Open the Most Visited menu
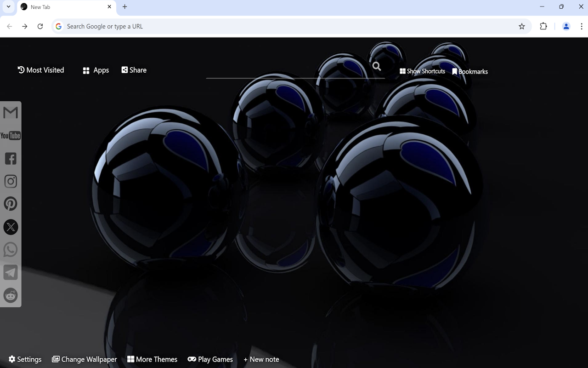The image size is (588, 368). (41, 70)
